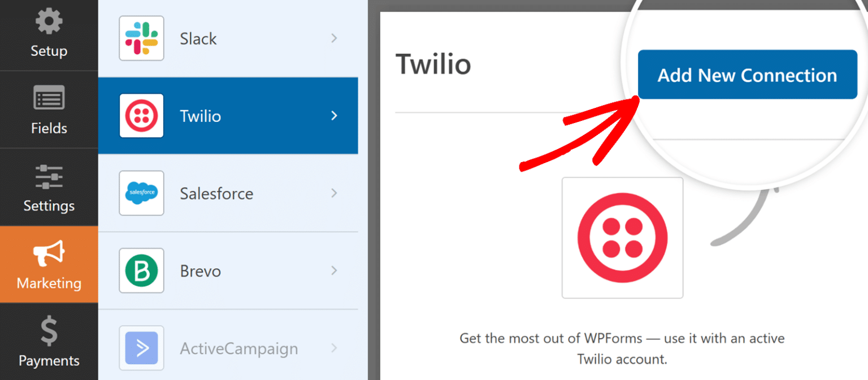Switch to the Payments tab
Screen dimensions: 868x380
coord(48,343)
